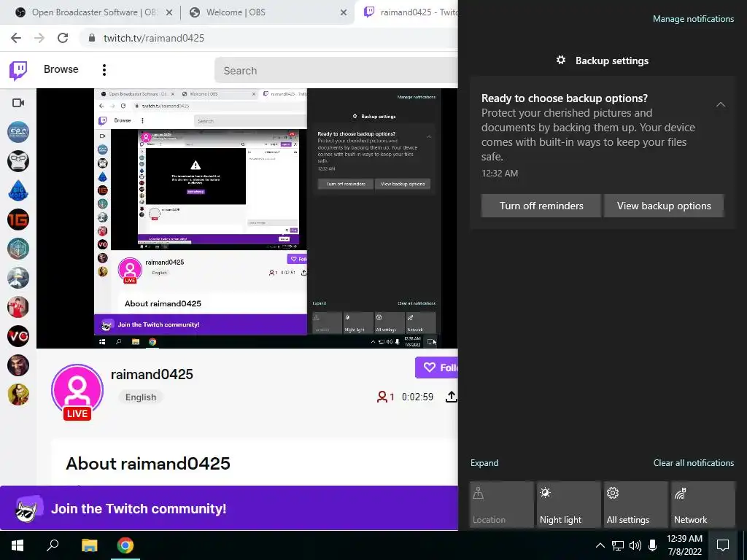Click the Twitch logo home icon
Viewport: 747px width, 560px height.
pos(18,71)
